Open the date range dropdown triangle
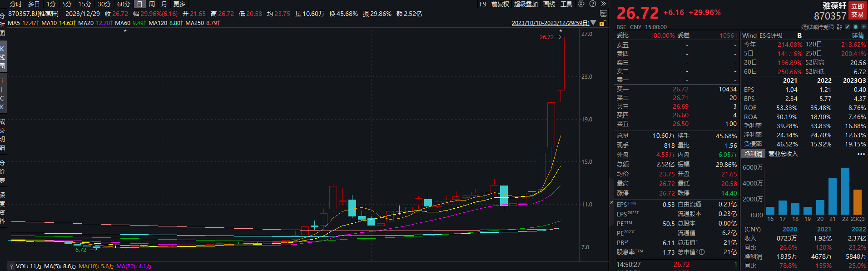The image size is (868, 271). pos(593,23)
